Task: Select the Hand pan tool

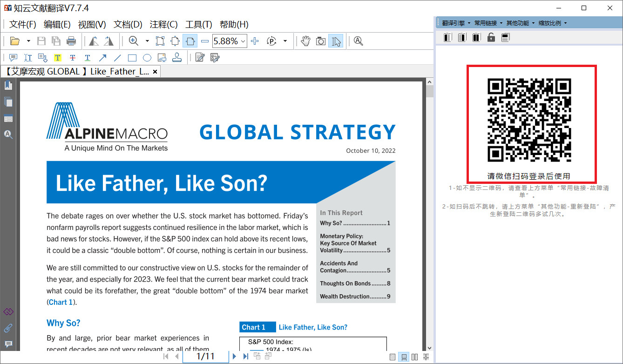Action: [305, 41]
